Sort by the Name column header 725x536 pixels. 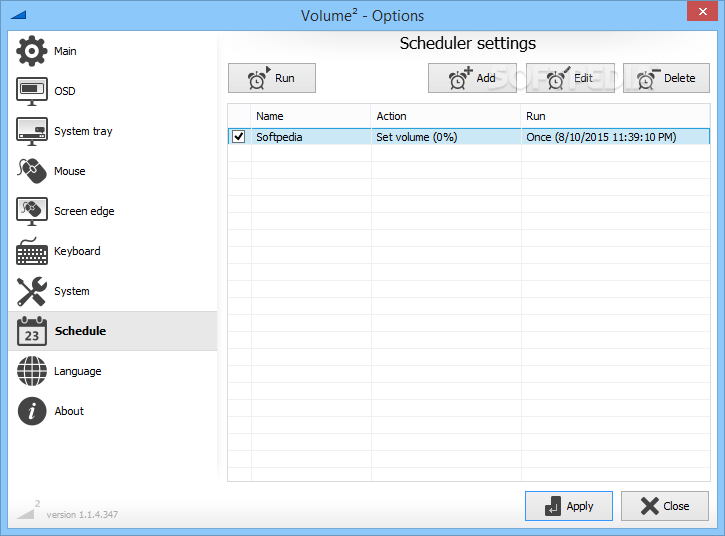tap(311, 116)
